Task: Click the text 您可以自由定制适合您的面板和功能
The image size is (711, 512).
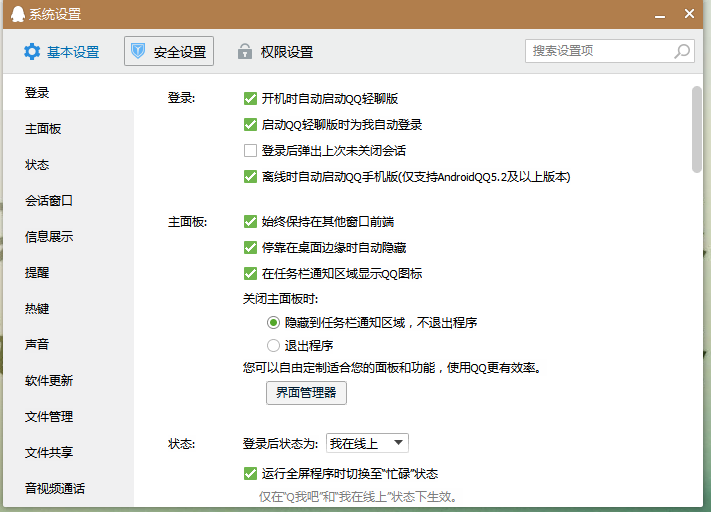Action: pyautogui.click(x=339, y=367)
